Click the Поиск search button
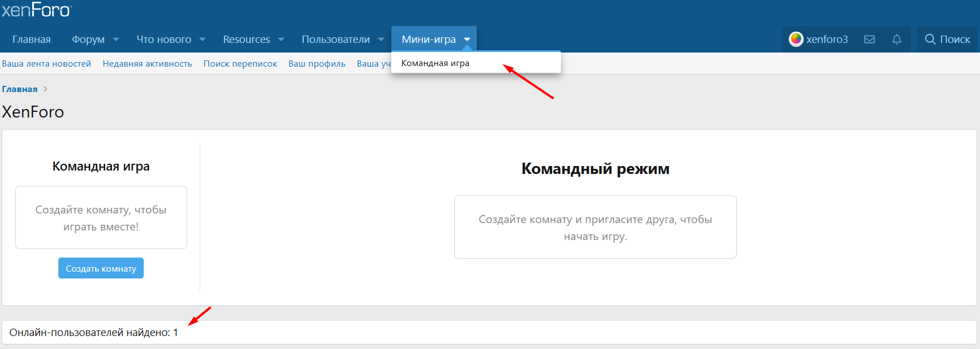The height and width of the screenshot is (349, 980). [x=947, y=40]
